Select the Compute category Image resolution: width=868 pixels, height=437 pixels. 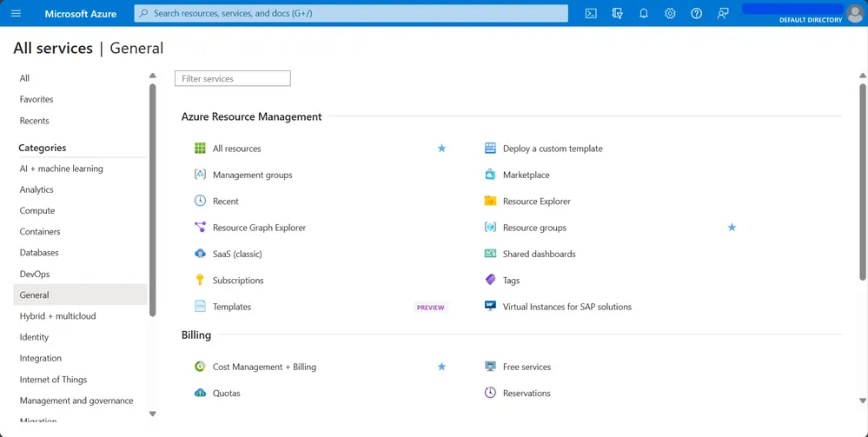(x=37, y=211)
